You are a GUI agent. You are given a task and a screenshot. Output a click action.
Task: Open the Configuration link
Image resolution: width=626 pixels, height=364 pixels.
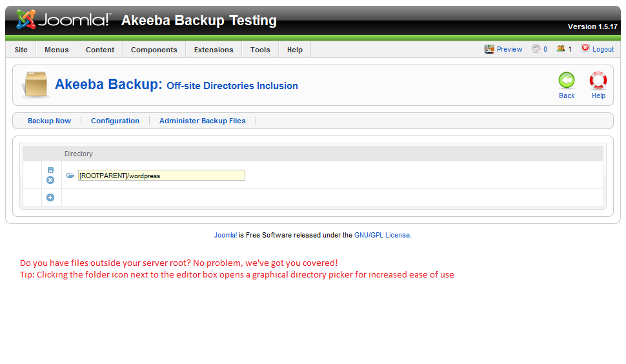[115, 121]
